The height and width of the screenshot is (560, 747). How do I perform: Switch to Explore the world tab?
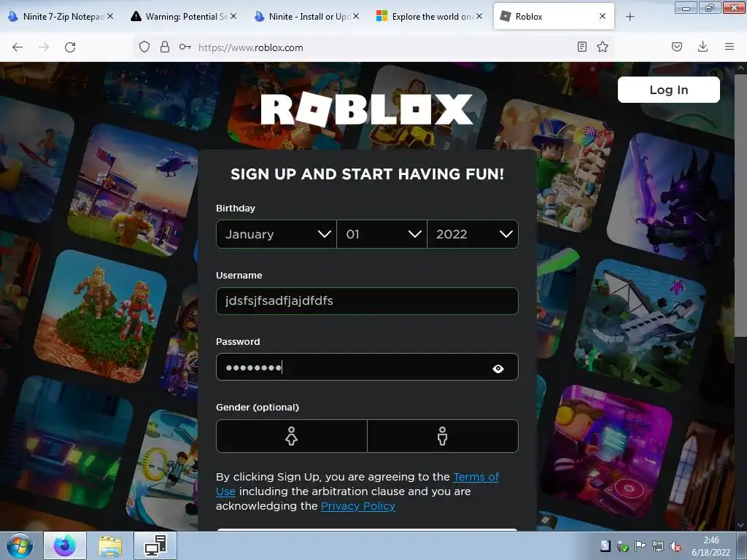tap(430, 17)
